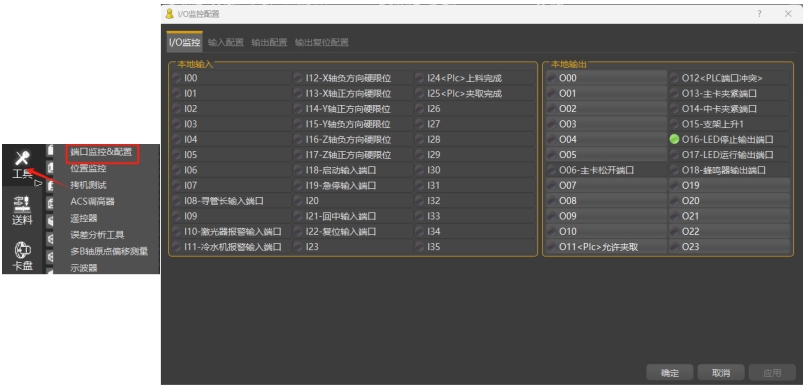Select I22-复位输入端口 input
The width and height of the screenshot is (807, 389).
pos(353,232)
